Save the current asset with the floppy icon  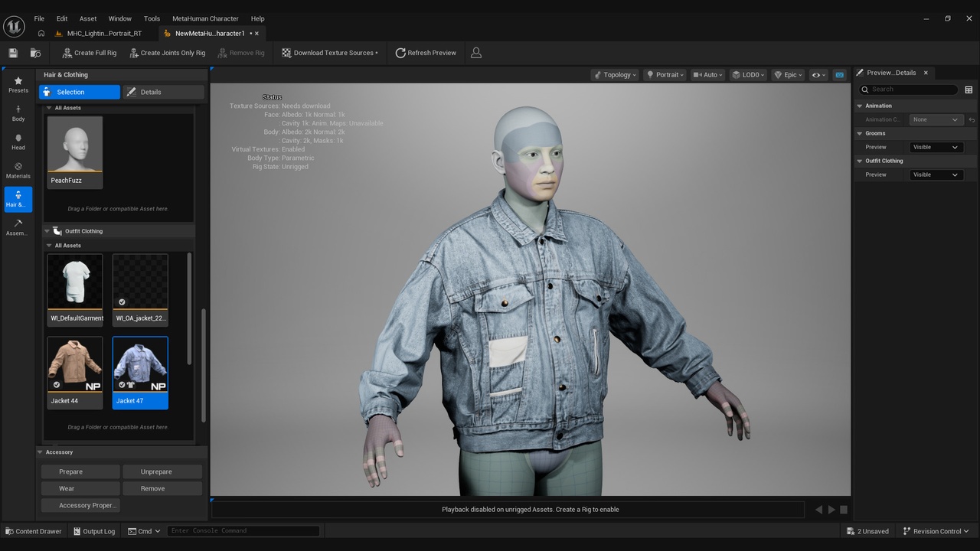(13, 53)
